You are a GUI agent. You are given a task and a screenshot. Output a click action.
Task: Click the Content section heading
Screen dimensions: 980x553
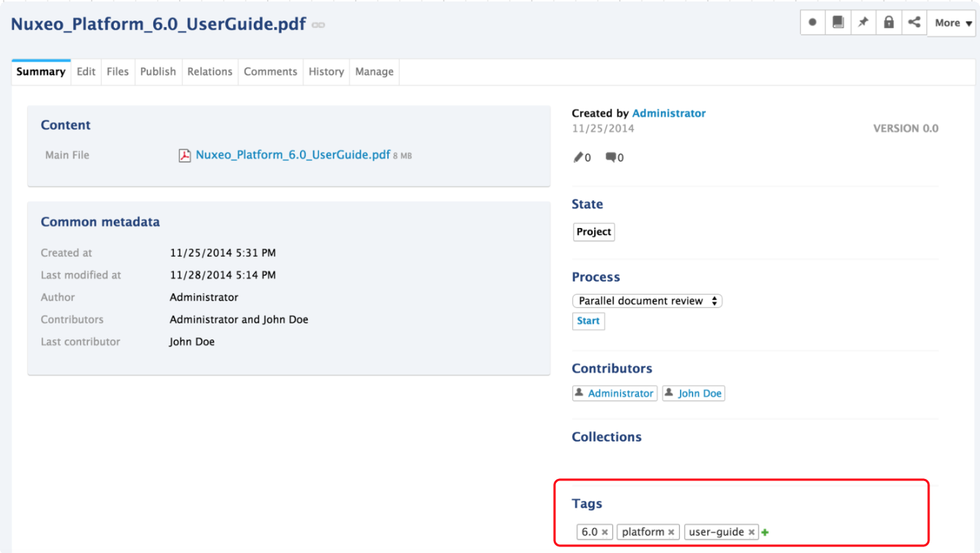coord(66,125)
